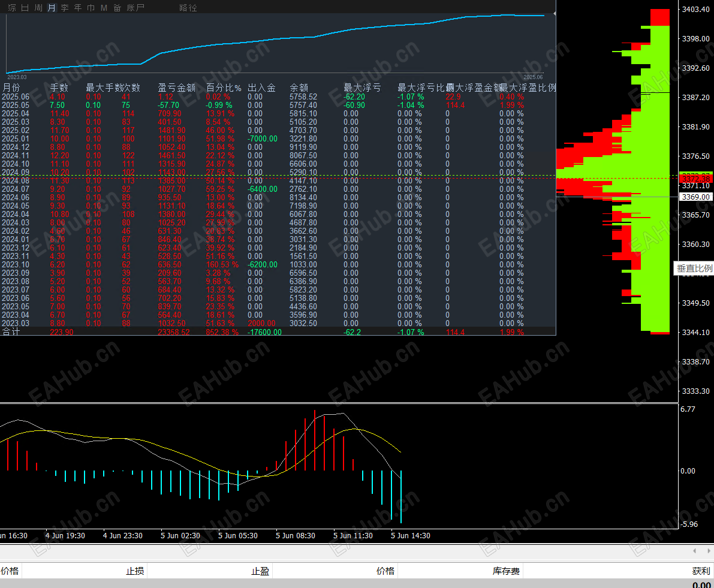The width and height of the screenshot is (714, 588).
Task: Switch to the 季 quarterly tab
Action: [65, 8]
